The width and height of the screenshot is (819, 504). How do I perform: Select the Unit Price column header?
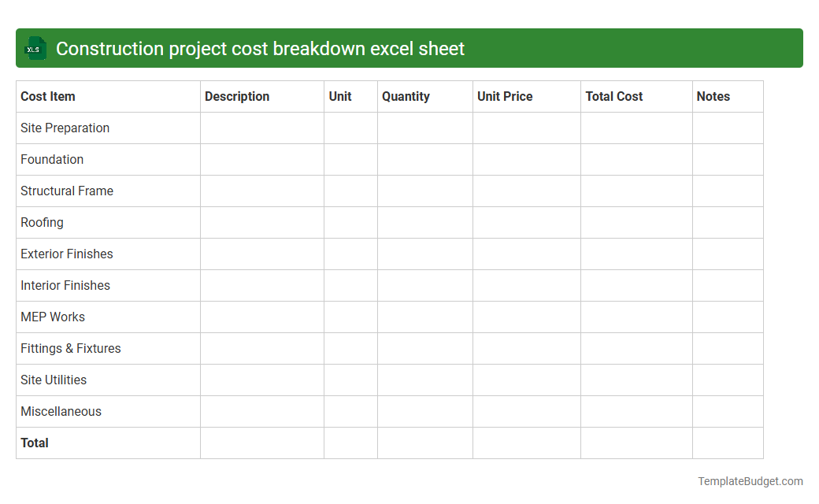coord(505,96)
